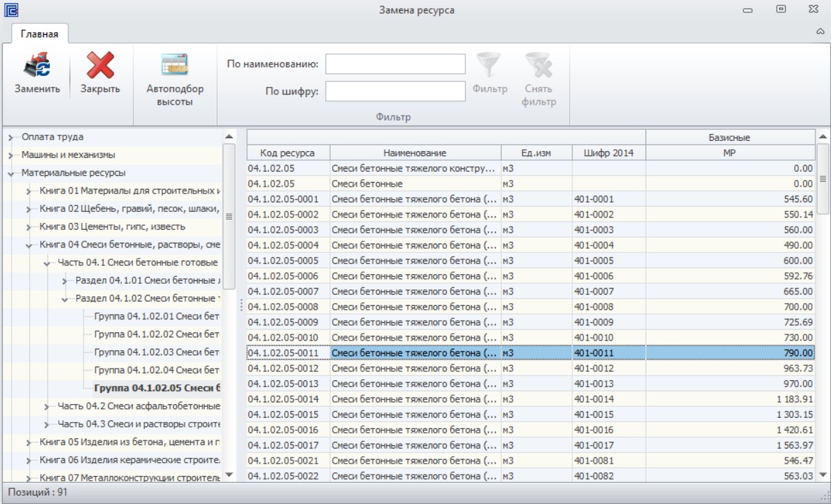
Task: Click the Снять фильтр icon
Action: 539,66
